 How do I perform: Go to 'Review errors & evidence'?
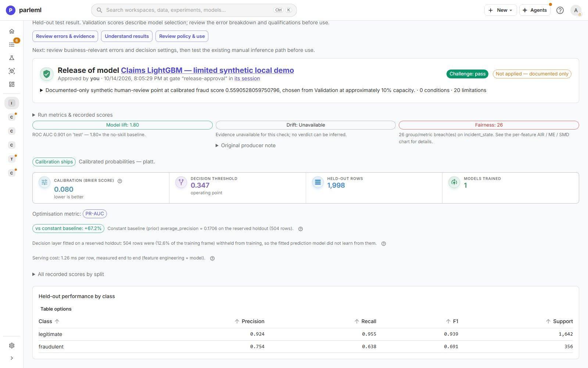[65, 36]
